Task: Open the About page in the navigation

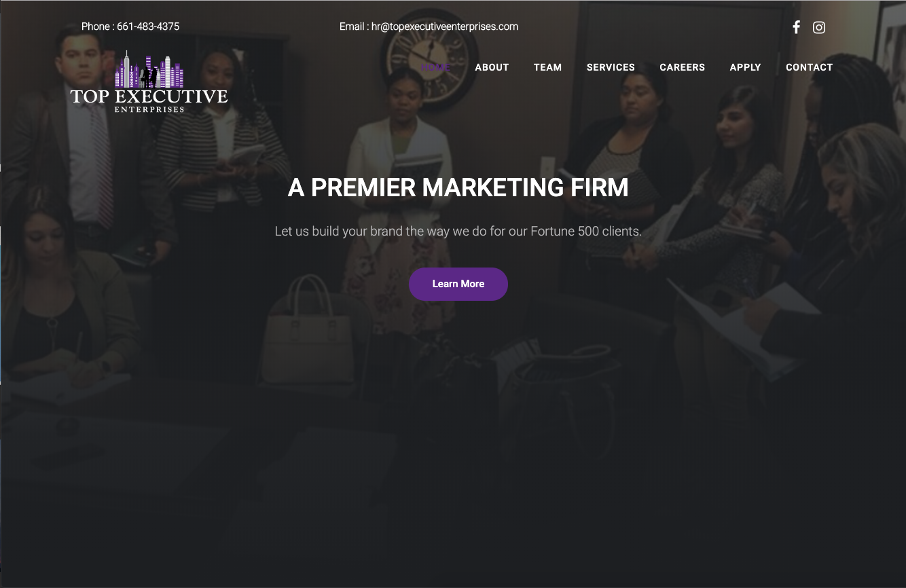Action: 492,67
